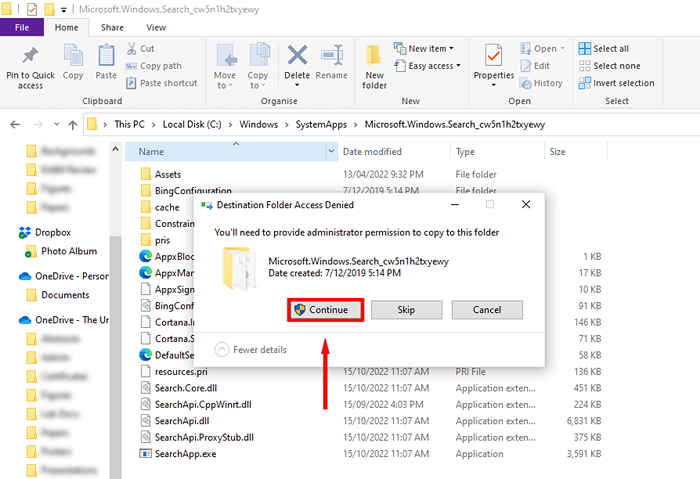
Task: Open Easy access dropdown
Action: 428,66
